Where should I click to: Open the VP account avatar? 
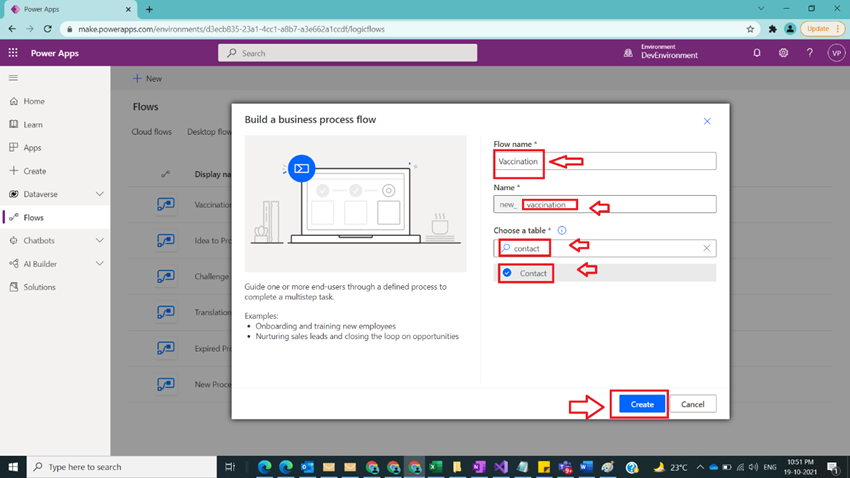(836, 53)
